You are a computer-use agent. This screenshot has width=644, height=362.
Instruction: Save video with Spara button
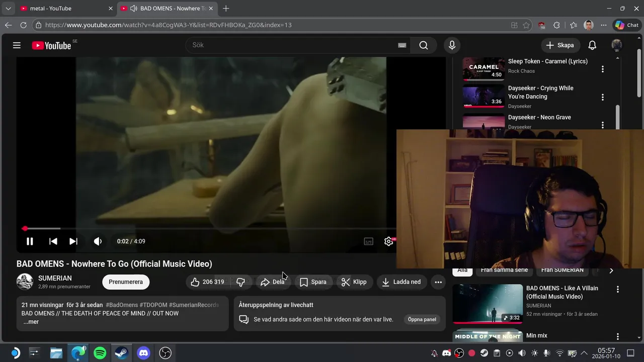pos(313,282)
